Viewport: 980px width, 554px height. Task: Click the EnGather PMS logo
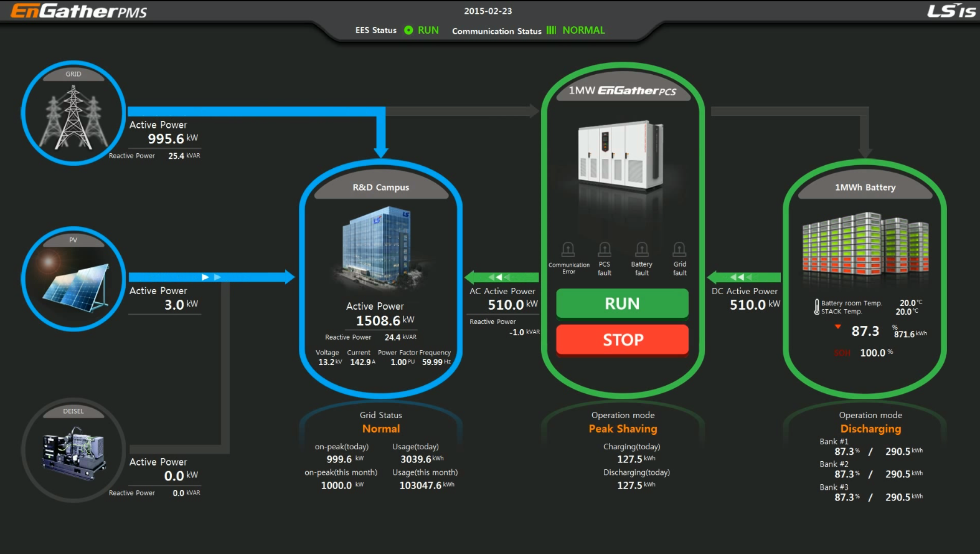tap(79, 11)
